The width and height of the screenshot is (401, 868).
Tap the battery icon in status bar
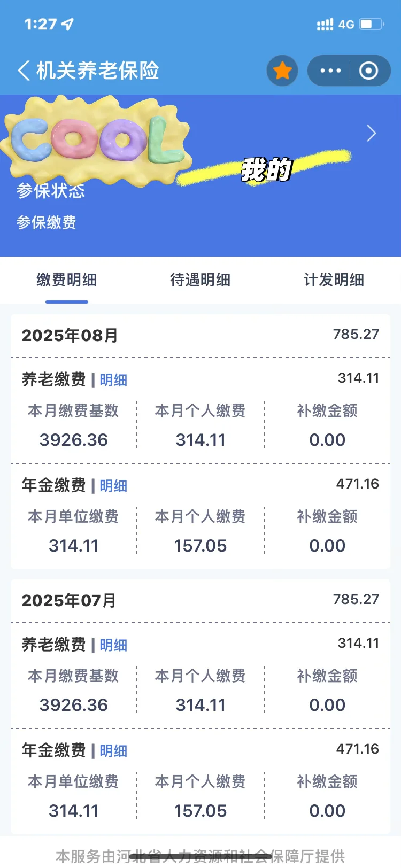tap(371, 24)
